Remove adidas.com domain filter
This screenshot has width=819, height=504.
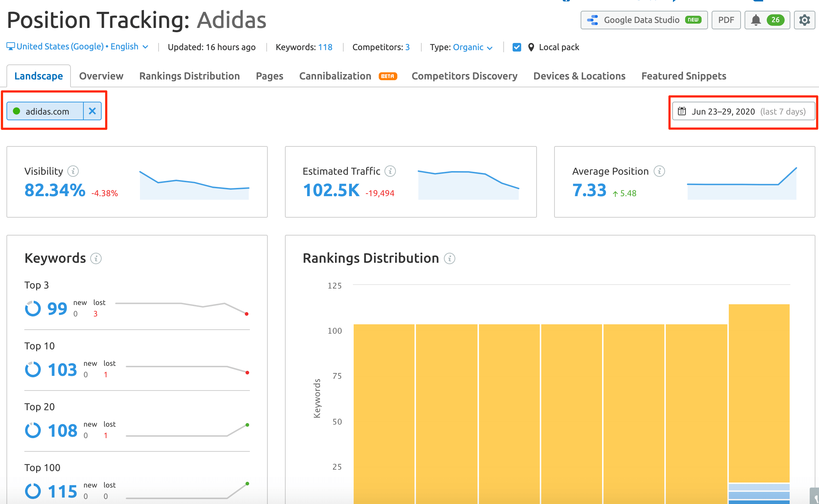point(92,111)
